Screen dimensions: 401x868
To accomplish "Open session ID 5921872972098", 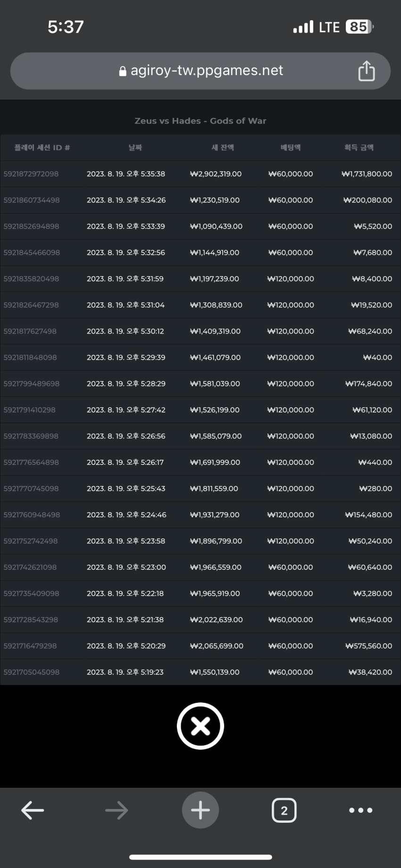I will coord(31,174).
